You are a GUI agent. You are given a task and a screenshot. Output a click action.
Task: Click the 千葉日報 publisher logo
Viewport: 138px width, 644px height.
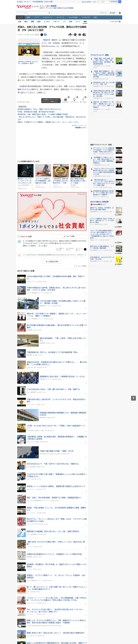tap(77, 35)
